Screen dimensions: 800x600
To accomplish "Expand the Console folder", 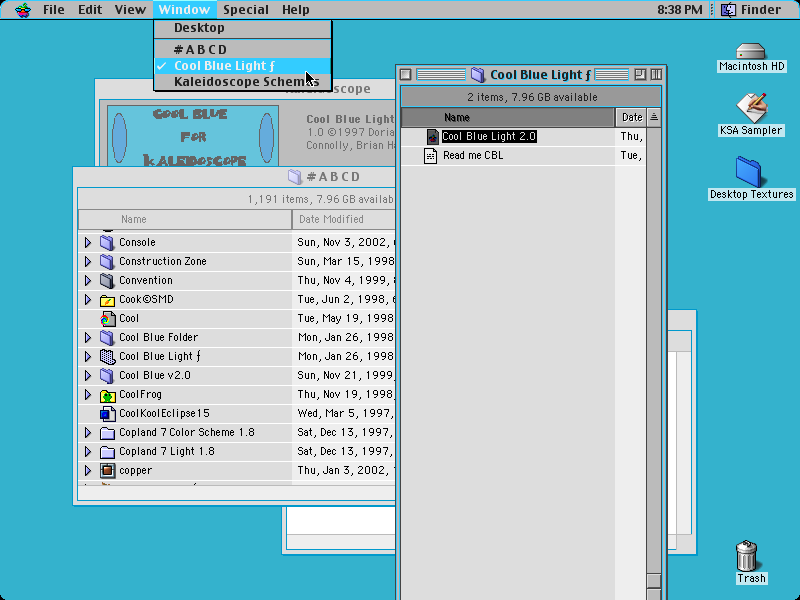I will [88, 242].
